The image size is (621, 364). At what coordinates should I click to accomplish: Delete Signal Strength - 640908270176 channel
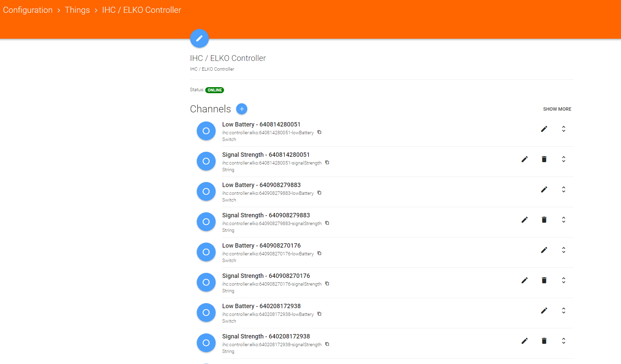pos(544,280)
